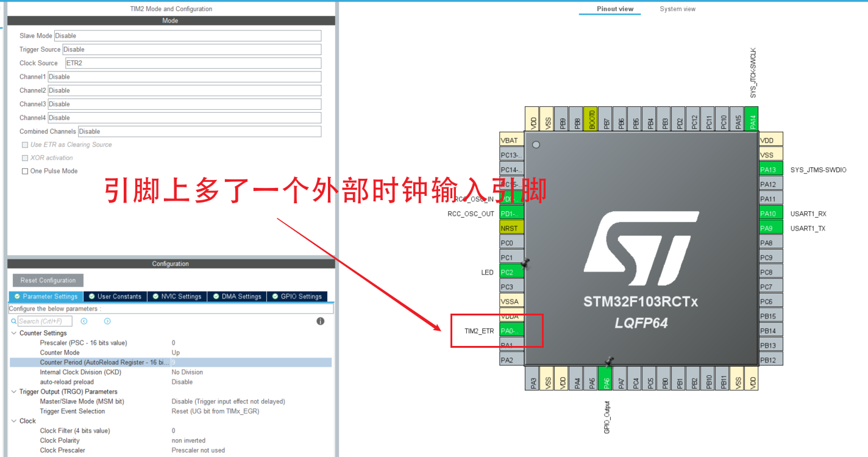The image size is (868, 457).
Task: Open the Channel3 dropdown
Action: click(x=185, y=104)
